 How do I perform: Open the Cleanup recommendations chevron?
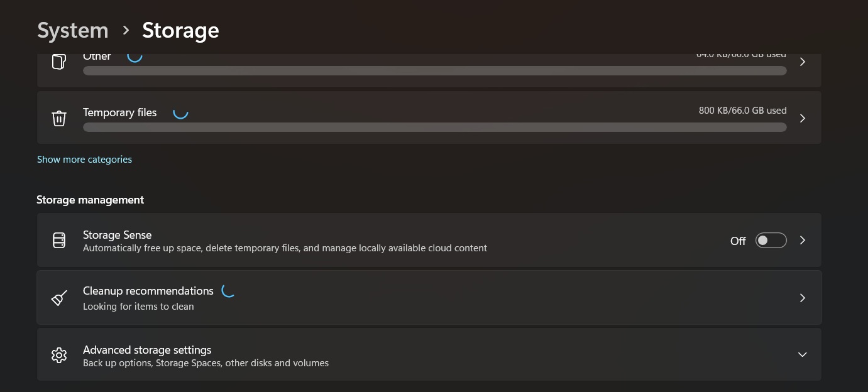[x=802, y=297]
